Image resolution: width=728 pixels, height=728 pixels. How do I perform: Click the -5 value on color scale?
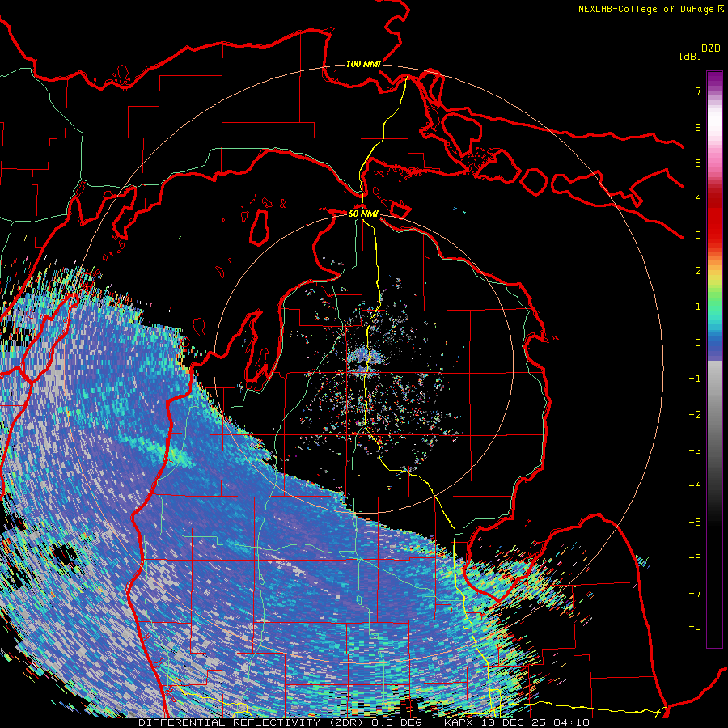(x=695, y=523)
